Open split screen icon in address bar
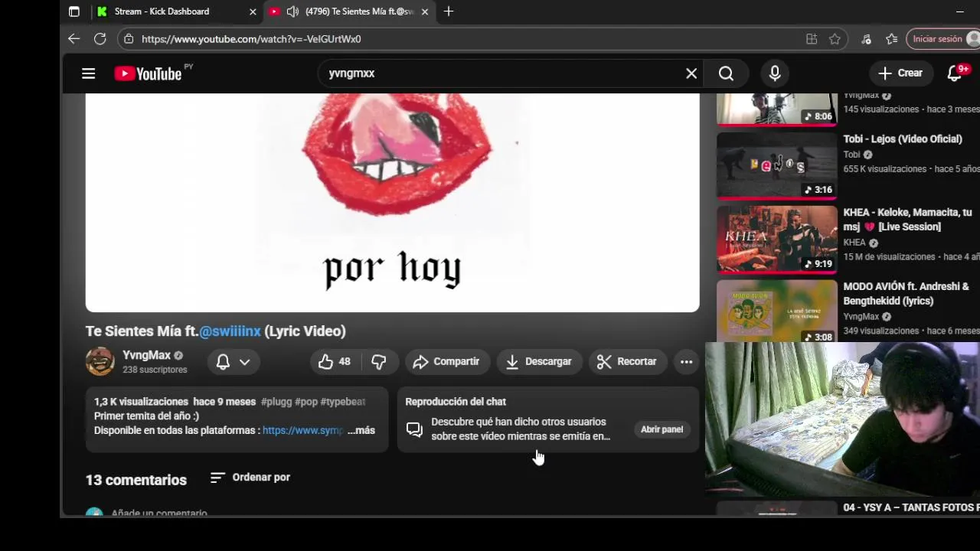Image resolution: width=980 pixels, height=551 pixels. pyautogui.click(x=812, y=39)
